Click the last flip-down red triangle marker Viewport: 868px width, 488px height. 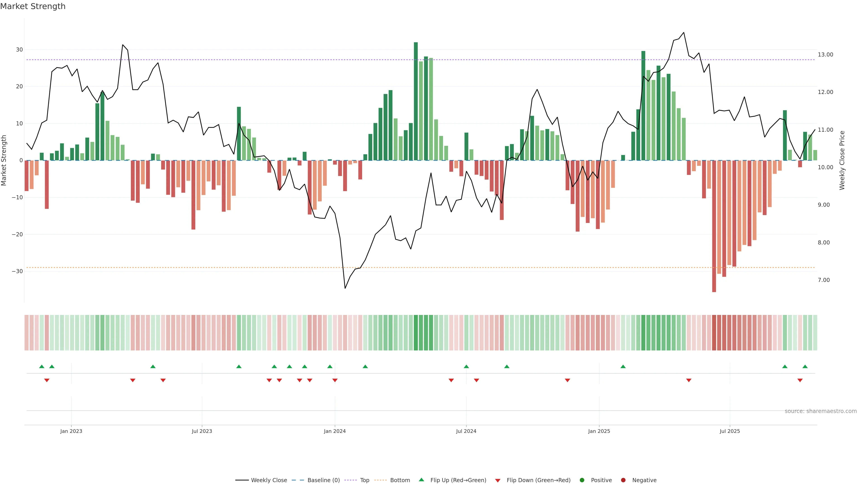point(800,380)
